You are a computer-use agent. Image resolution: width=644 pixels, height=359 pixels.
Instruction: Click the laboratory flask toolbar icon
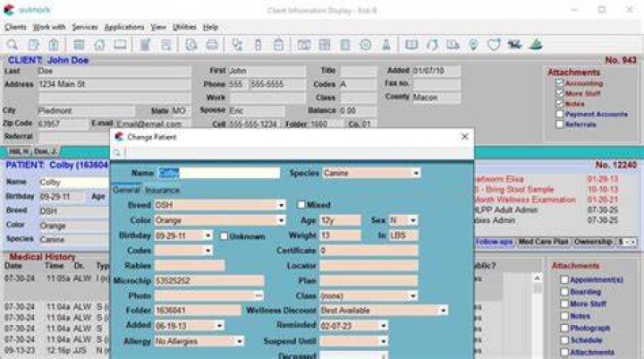[386, 45]
